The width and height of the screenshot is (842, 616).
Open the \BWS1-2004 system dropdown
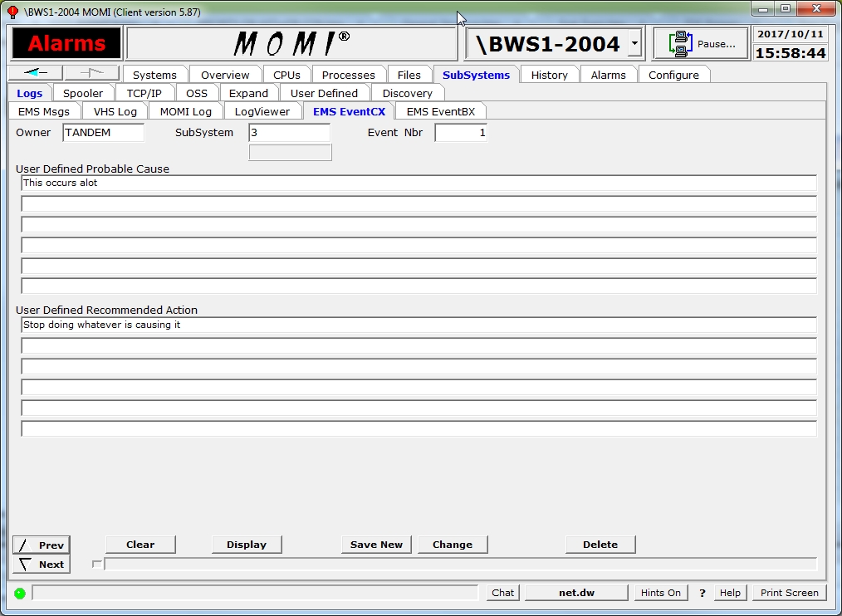pyautogui.click(x=634, y=43)
